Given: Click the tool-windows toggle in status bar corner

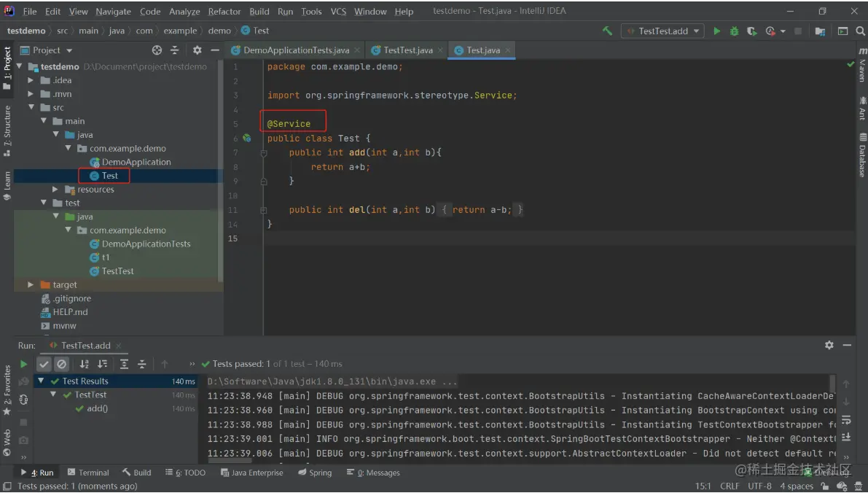Looking at the screenshot, I should pos(7,486).
